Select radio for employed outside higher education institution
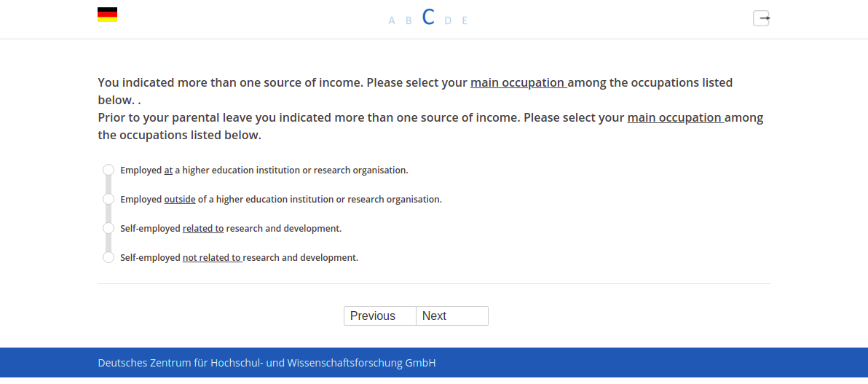 coord(108,199)
